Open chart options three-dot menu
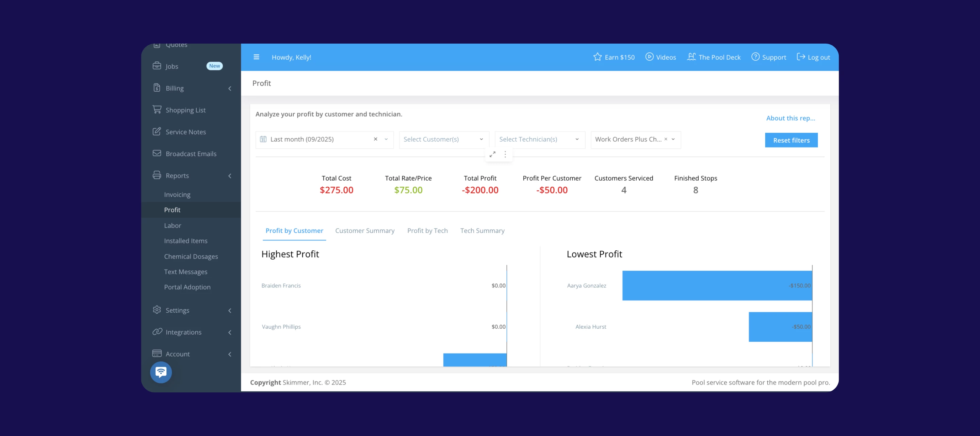Viewport: 980px width, 436px height. pyautogui.click(x=505, y=154)
